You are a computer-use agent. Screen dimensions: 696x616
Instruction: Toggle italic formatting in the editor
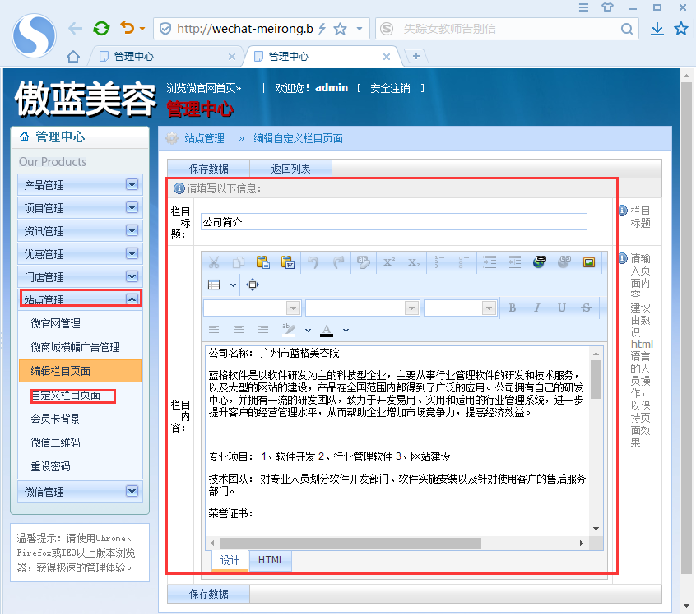point(538,306)
